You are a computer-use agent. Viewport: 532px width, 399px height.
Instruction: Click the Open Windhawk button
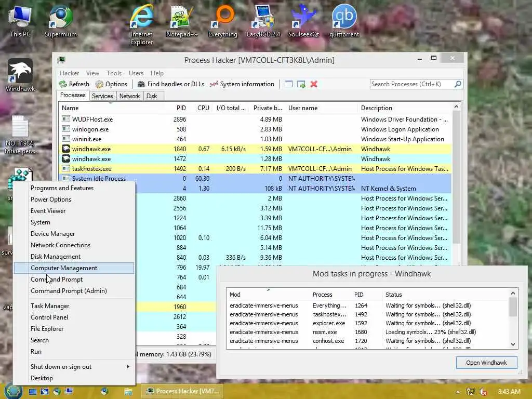pyautogui.click(x=486, y=363)
